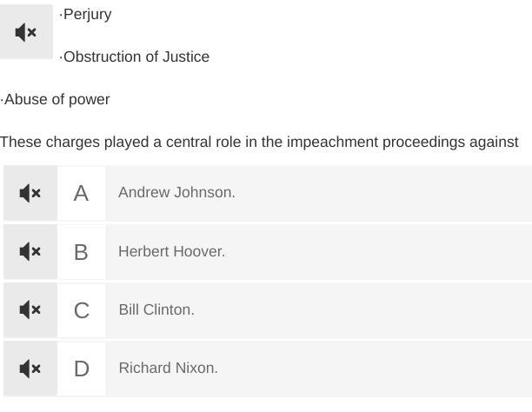Click the Abuse of power text

57,99
